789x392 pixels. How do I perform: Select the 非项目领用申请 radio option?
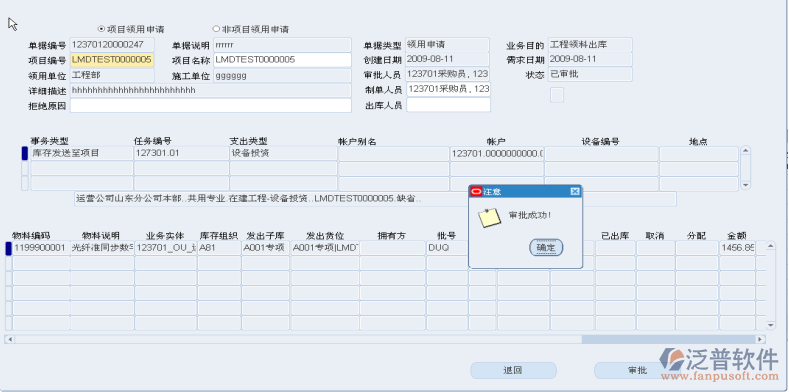click(216, 29)
